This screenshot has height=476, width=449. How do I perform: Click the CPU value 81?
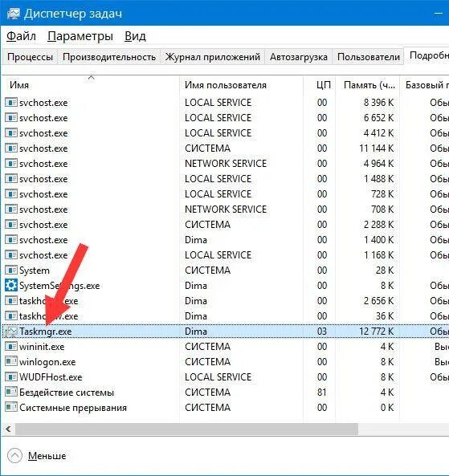(322, 393)
